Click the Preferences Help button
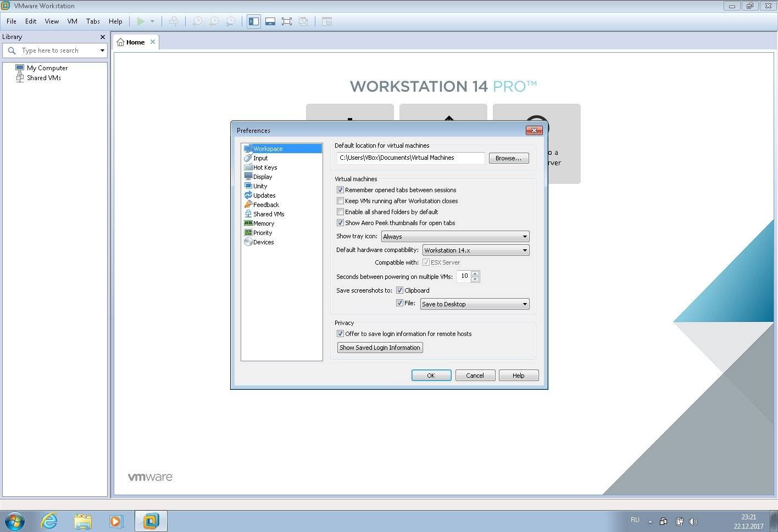Image resolution: width=778 pixels, height=532 pixels. coord(519,376)
